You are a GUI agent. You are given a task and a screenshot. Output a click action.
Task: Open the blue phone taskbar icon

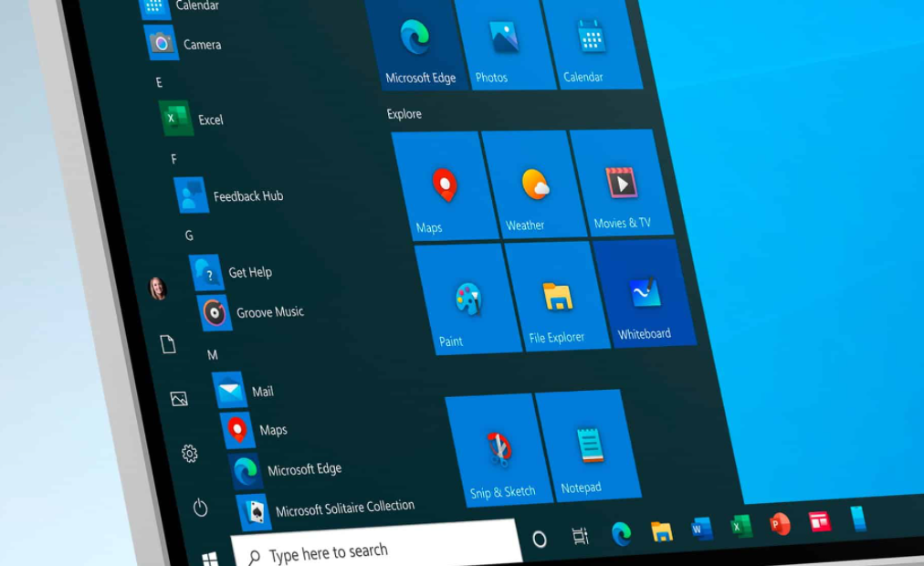(x=858, y=519)
